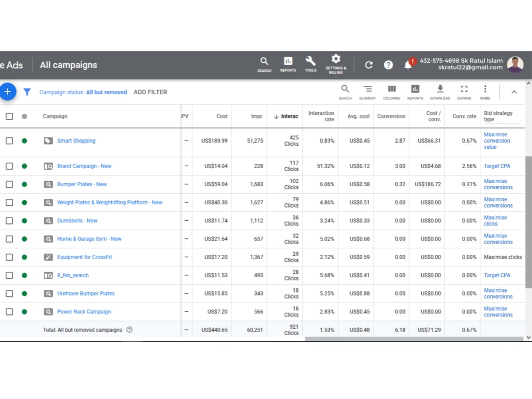The width and height of the screenshot is (532, 399).
Task: Click the horizontal table scrollbar
Action: 414,338
